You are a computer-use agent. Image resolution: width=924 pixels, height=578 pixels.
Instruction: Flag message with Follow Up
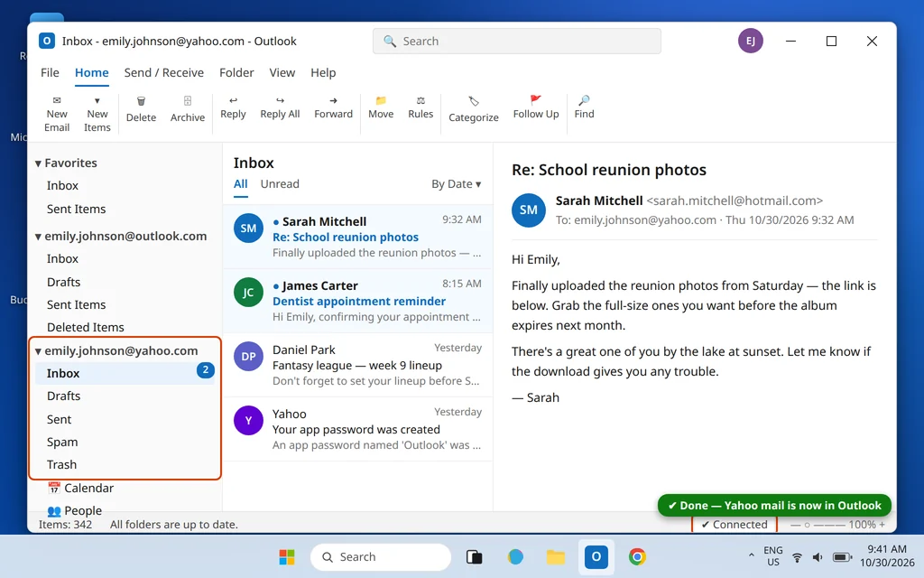[x=536, y=107]
